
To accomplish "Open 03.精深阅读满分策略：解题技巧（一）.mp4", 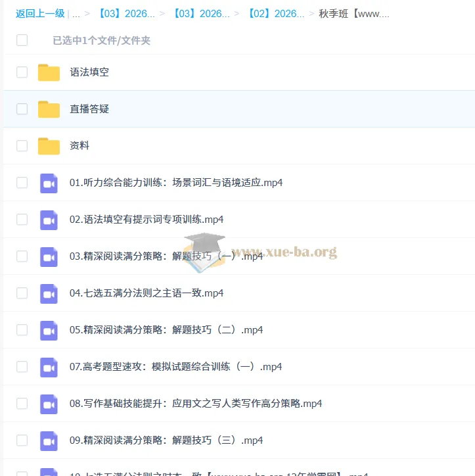I will [x=166, y=256].
